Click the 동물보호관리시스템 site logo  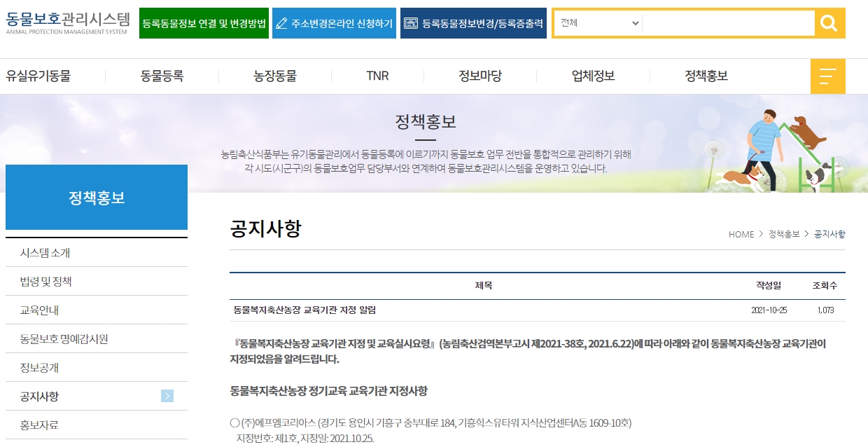pyautogui.click(x=68, y=22)
